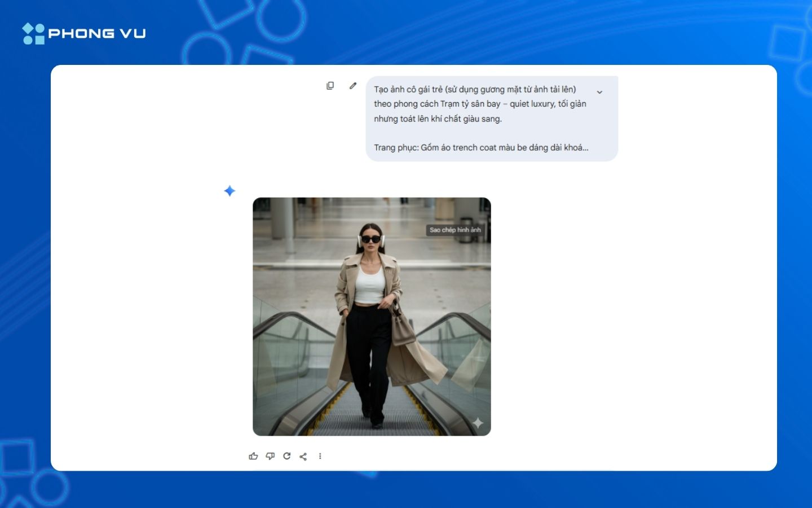Edit the prompt using pencil icon
Viewport: 812px width, 508px height.
(x=353, y=86)
